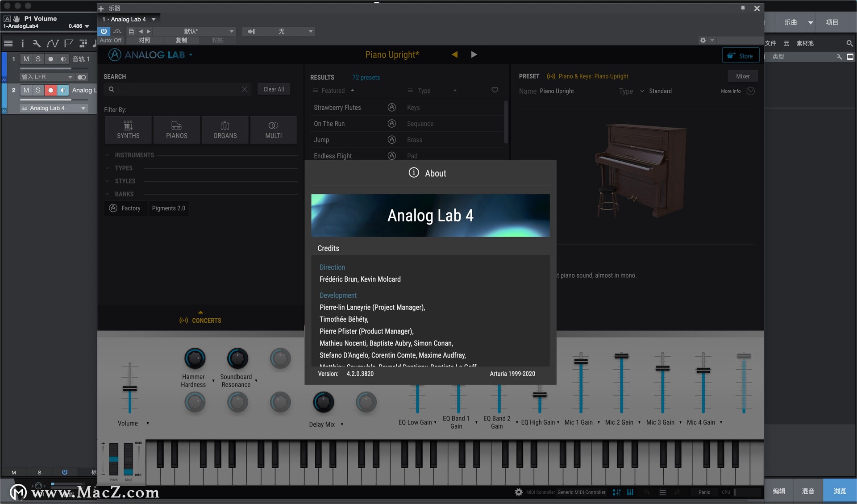Open the Analog Lab 4 track instrument dropdown
The image size is (857, 504).
[x=53, y=108]
